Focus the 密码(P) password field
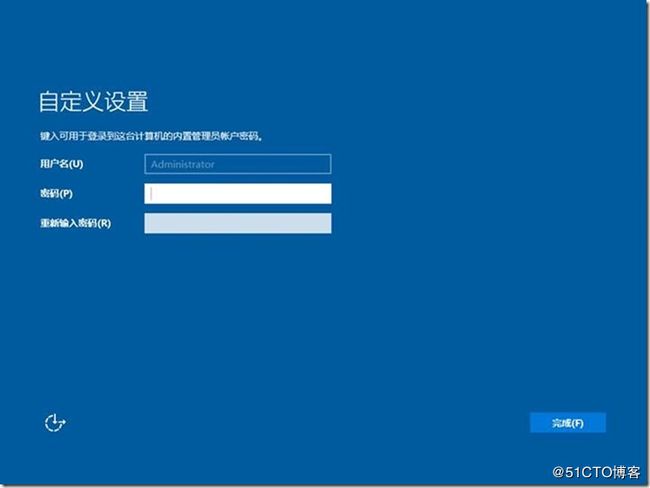This screenshot has width=650, height=488. pyautogui.click(x=238, y=194)
